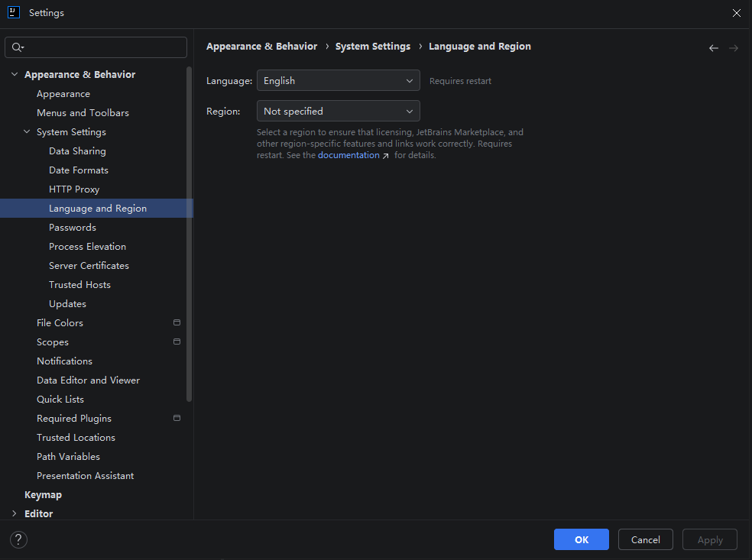
Task: Click the back navigation arrow
Action: pyautogui.click(x=714, y=48)
